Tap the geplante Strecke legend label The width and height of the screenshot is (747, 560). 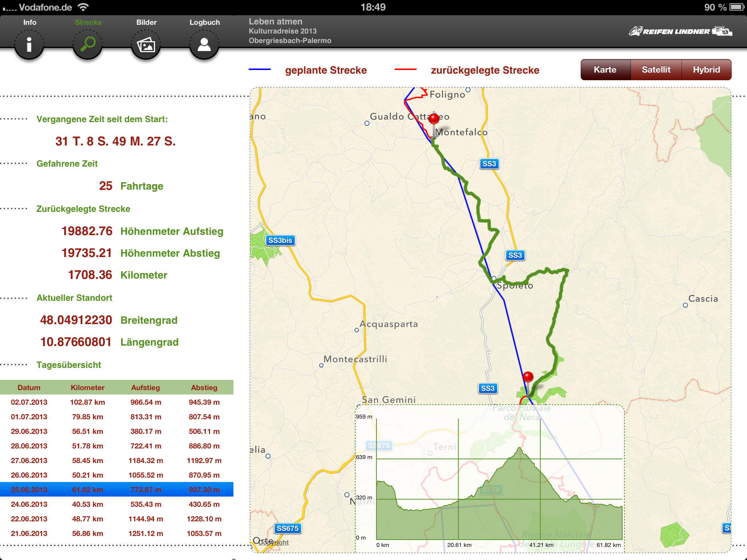(x=326, y=70)
